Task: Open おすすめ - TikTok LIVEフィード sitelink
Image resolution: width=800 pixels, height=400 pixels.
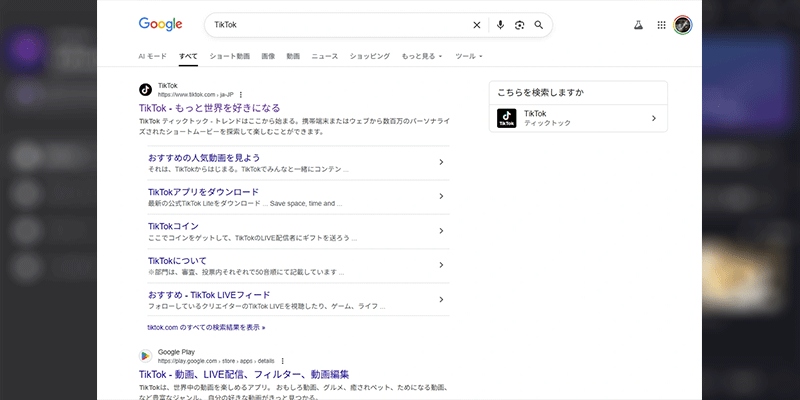Action: [209, 295]
